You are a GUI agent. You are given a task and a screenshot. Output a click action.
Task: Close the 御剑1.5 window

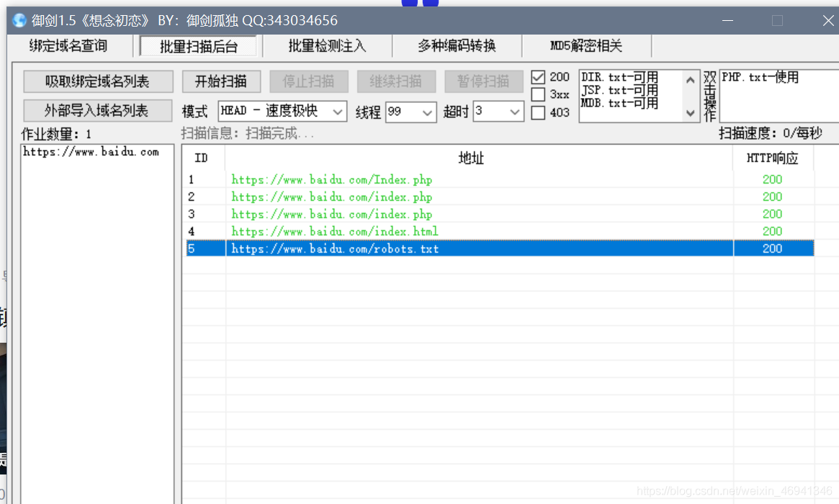point(828,21)
